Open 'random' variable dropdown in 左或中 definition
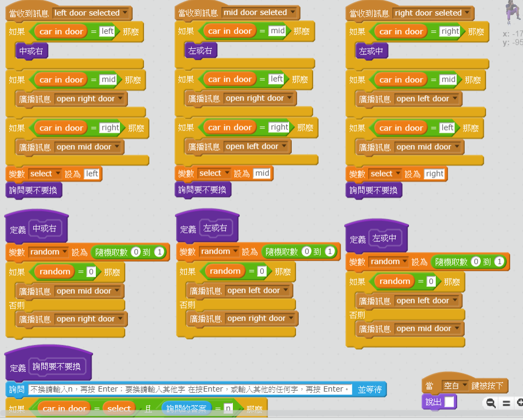This screenshot has width=523, height=420. coord(405,262)
